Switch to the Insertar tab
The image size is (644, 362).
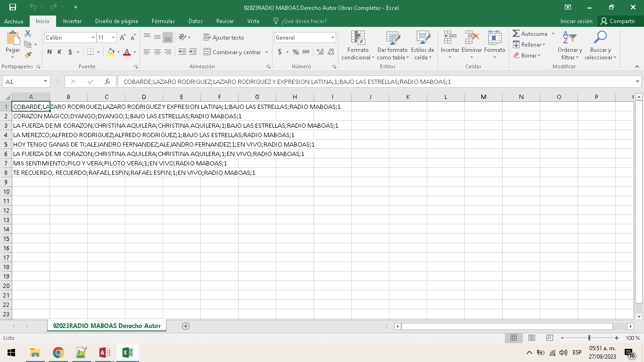[x=72, y=21]
